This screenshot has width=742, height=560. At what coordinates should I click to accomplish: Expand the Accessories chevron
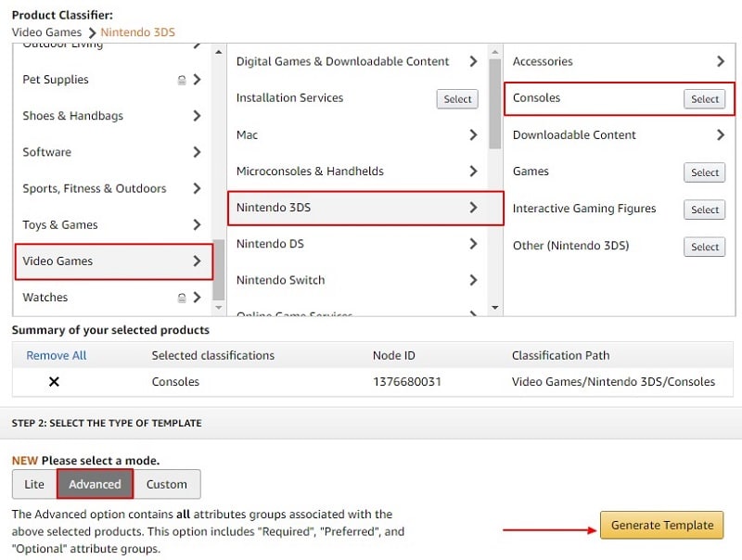[721, 61]
